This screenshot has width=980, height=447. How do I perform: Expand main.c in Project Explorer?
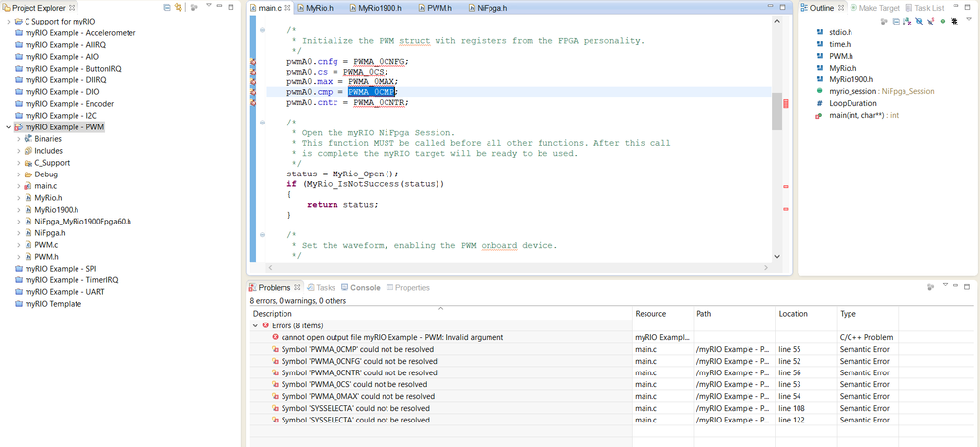(x=18, y=186)
